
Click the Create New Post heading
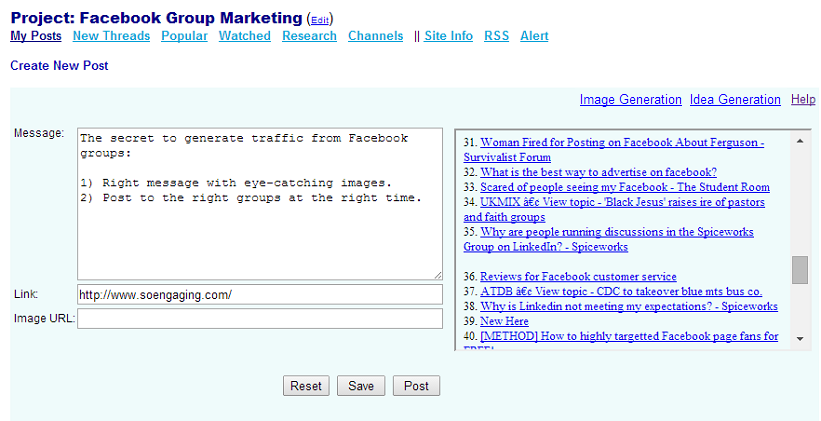click(x=59, y=65)
